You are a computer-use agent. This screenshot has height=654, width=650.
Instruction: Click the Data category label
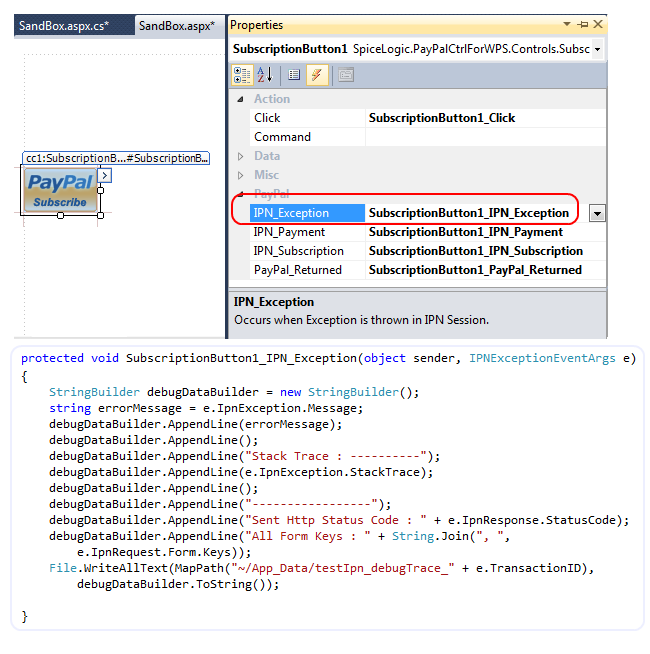point(267,156)
